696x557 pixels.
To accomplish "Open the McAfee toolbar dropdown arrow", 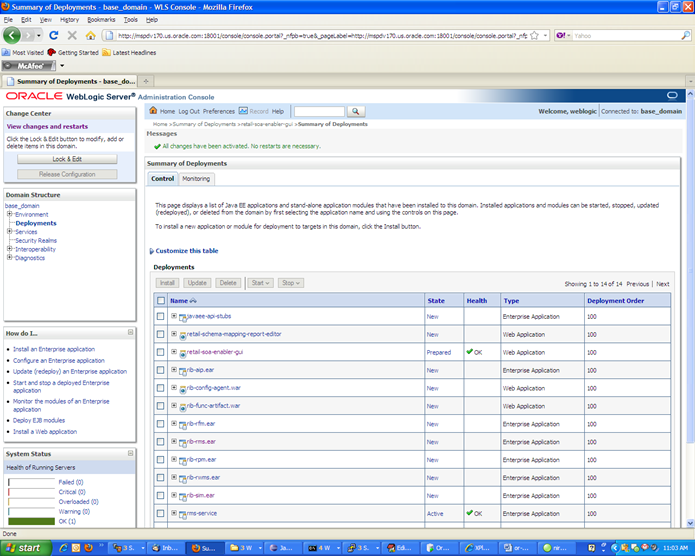I will click(62, 66).
